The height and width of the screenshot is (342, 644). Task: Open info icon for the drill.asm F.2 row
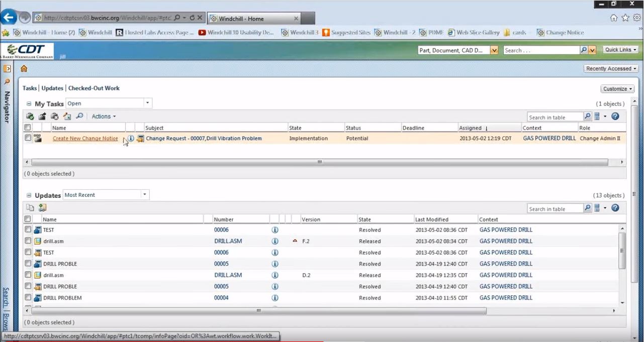275,241
